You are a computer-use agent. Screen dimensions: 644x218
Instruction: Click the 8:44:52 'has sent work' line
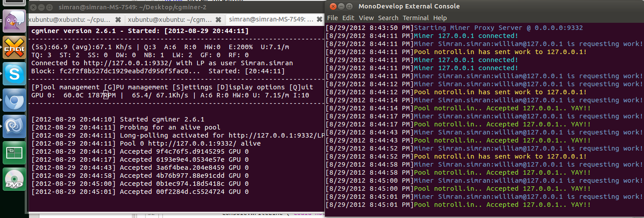tap(456, 156)
